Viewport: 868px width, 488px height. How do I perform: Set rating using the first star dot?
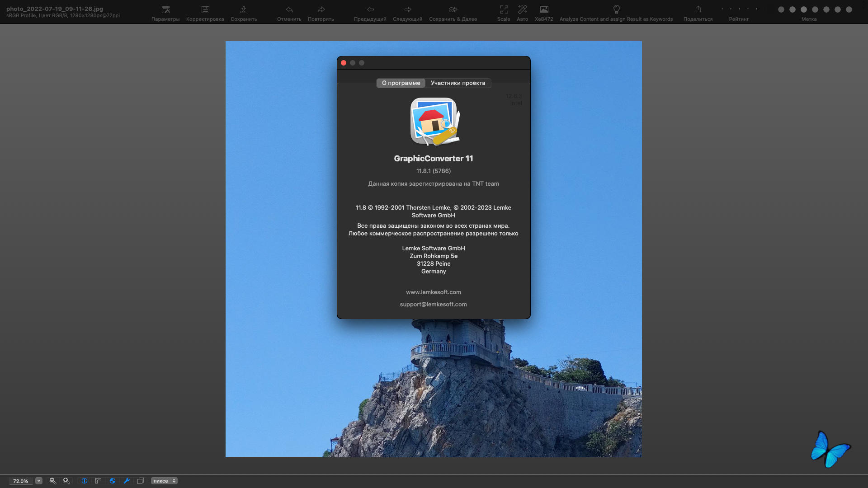tap(722, 9)
